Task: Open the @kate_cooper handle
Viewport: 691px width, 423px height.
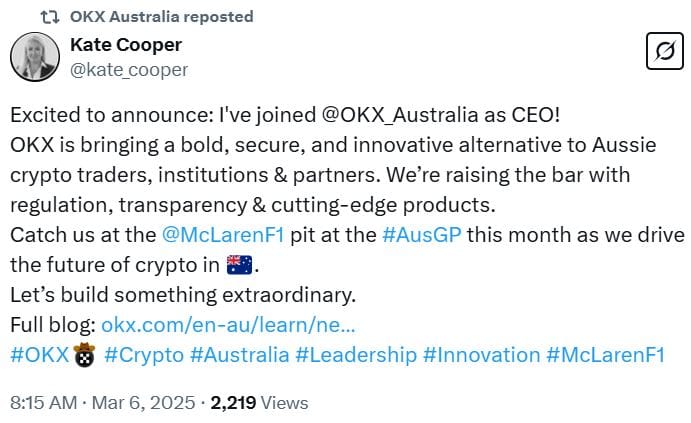Action: tap(129, 69)
